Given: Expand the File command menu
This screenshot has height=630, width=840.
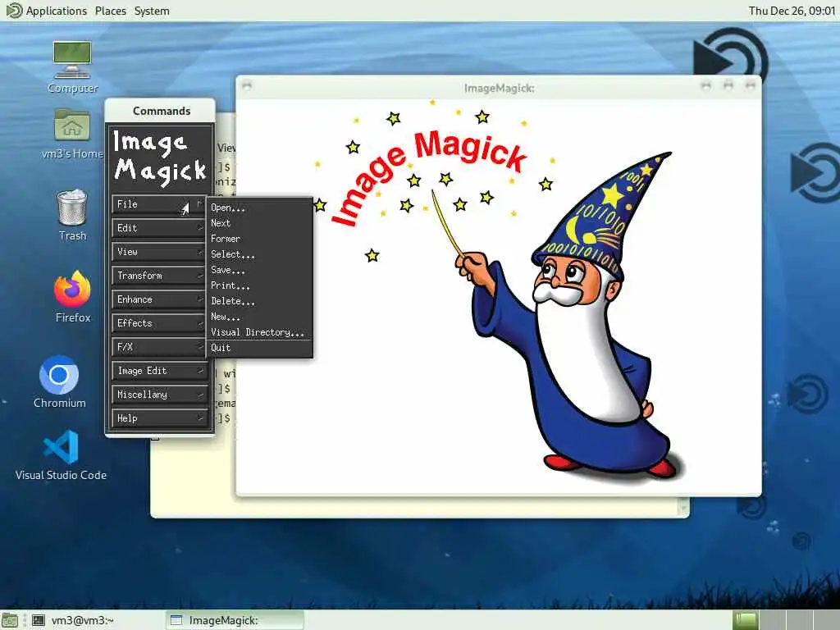Looking at the screenshot, I should coord(159,204).
